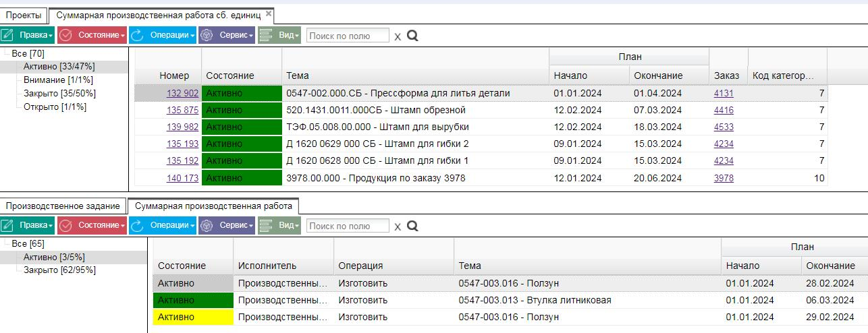Select the bottom Суммарная производственная работа tab
Screen dimensions: 868x333
[213, 206]
